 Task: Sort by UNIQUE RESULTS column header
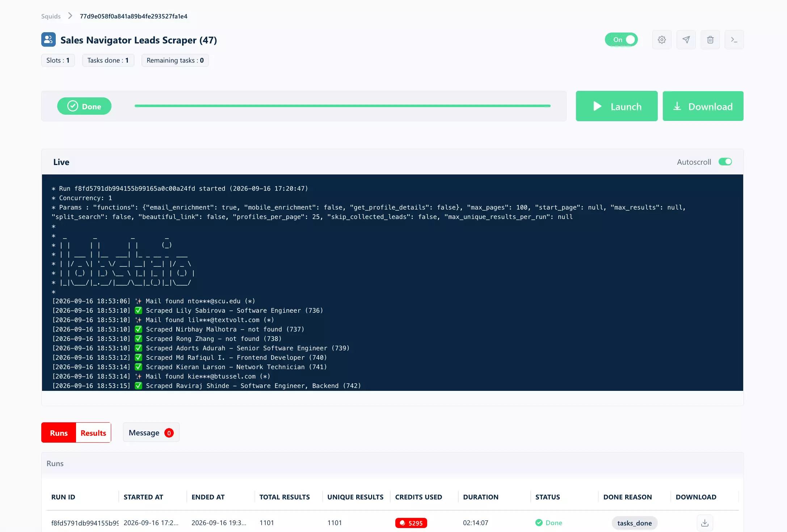point(355,497)
